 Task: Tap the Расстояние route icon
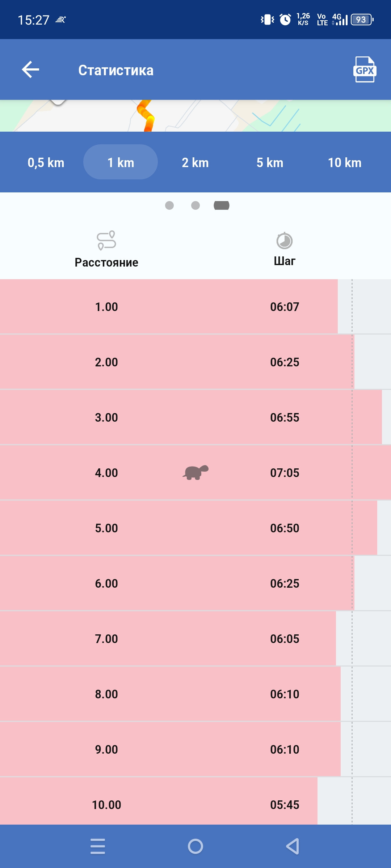[x=106, y=241]
